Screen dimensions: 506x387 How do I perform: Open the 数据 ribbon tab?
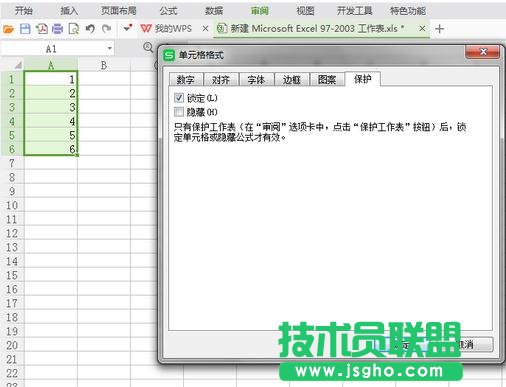(214, 11)
